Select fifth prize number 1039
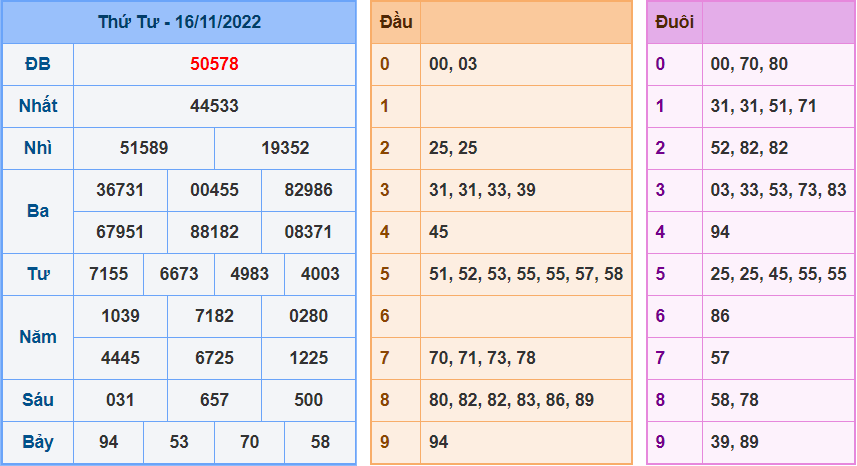The height and width of the screenshot is (466, 857). pos(120,316)
